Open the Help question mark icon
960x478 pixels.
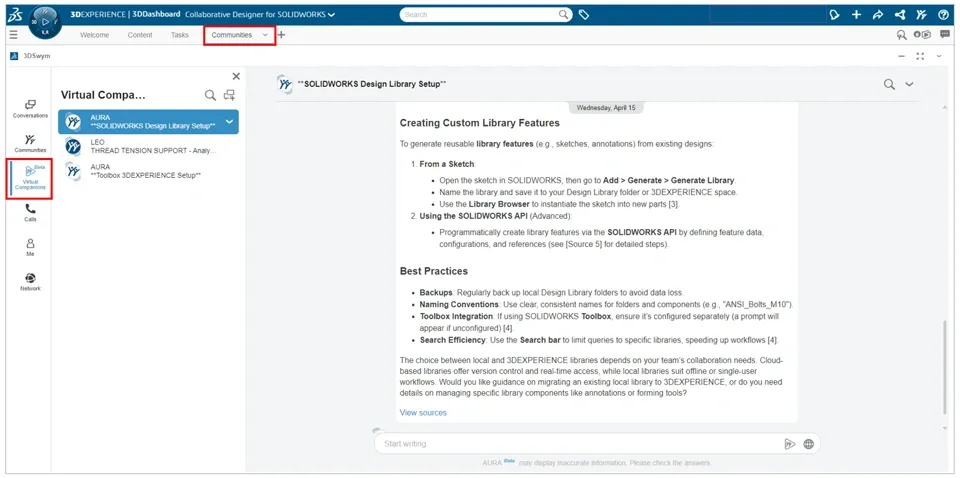pos(943,15)
